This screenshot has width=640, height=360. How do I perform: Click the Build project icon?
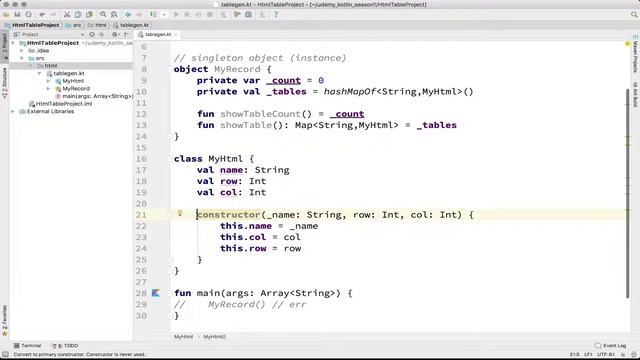point(153,15)
